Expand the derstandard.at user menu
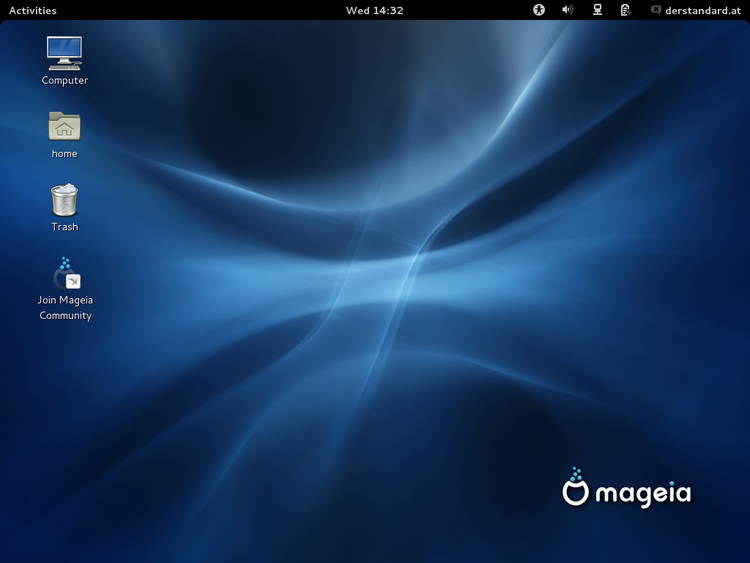This screenshot has width=750, height=563. [x=703, y=10]
